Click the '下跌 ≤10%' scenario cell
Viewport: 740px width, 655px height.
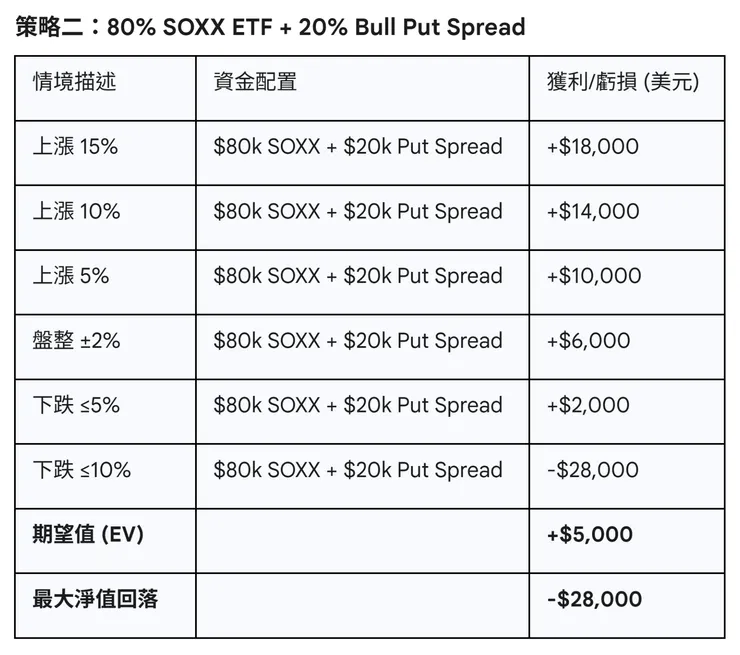(x=81, y=470)
